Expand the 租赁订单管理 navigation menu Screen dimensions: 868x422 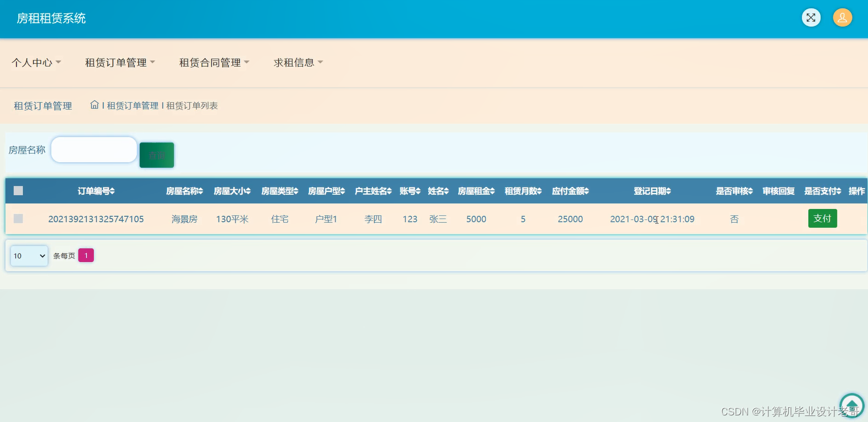pos(120,63)
